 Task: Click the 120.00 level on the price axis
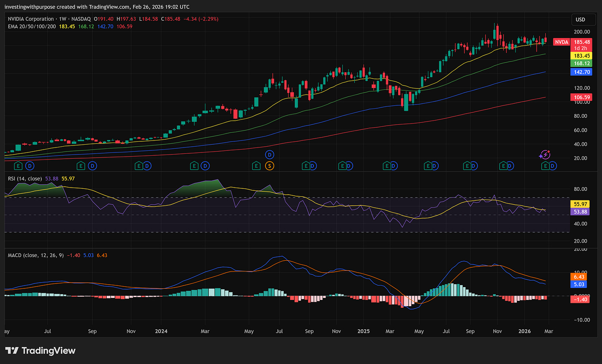(x=582, y=88)
